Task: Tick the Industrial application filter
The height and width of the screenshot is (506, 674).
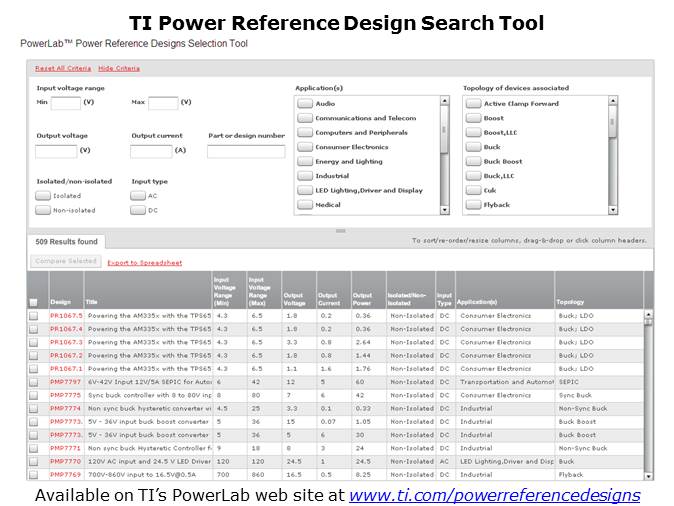Action: 305,176
